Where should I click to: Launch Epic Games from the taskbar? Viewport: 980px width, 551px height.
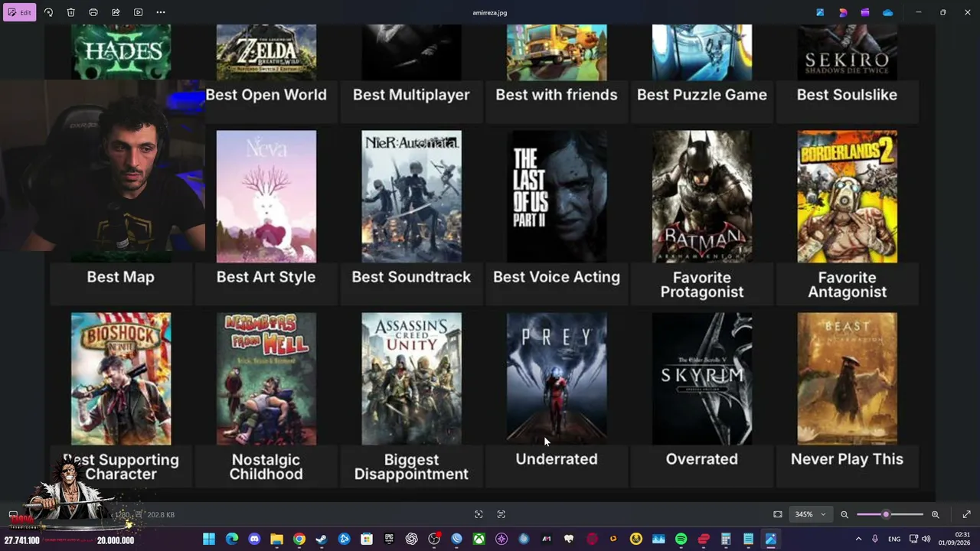[389, 539]
